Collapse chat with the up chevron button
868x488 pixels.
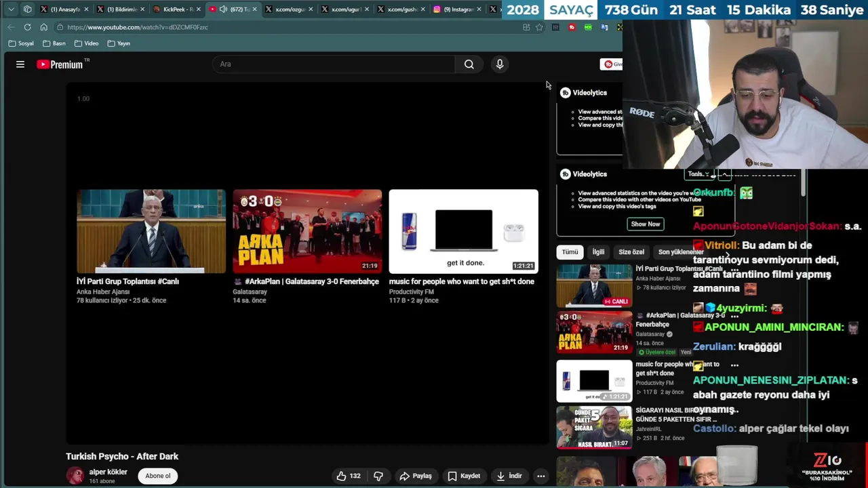[724, 174]
